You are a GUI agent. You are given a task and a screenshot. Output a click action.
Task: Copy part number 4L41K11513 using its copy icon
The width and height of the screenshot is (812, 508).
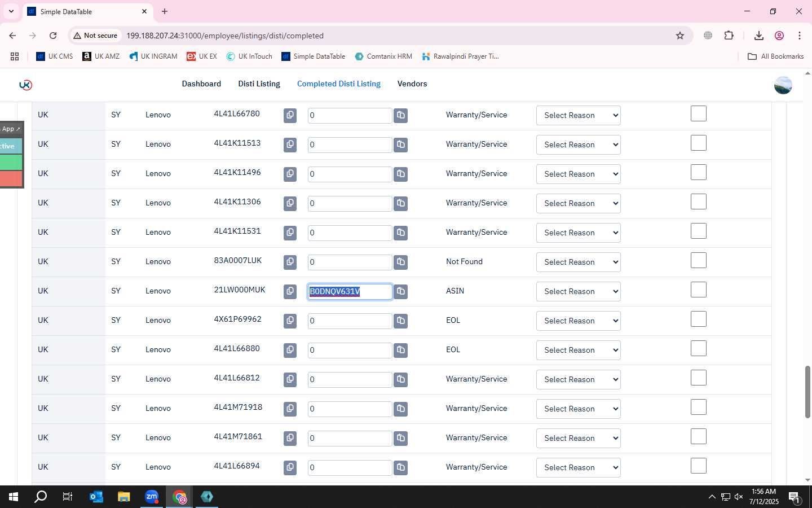[x=290, y=144]
